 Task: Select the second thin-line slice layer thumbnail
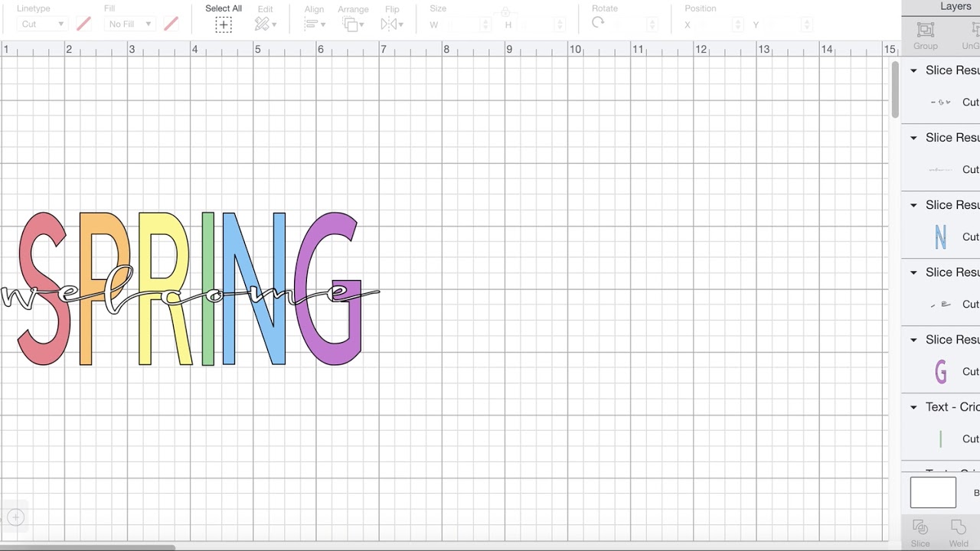pyautogui.click(x=940, y=170)
